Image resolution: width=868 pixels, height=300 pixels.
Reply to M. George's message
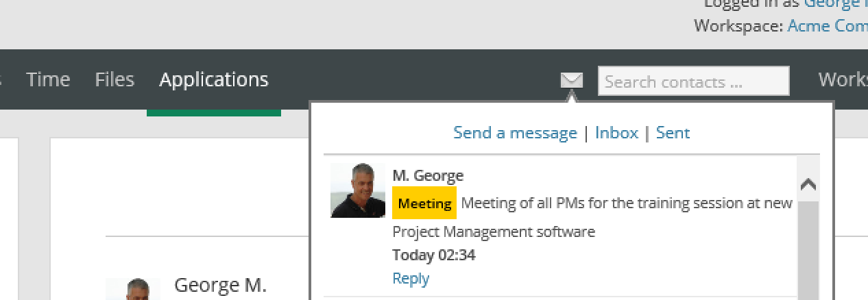tap(411, 278)
